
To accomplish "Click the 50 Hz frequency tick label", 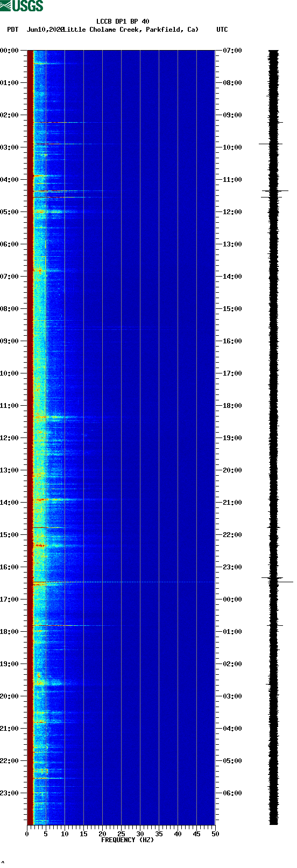I will click(215, 834).
